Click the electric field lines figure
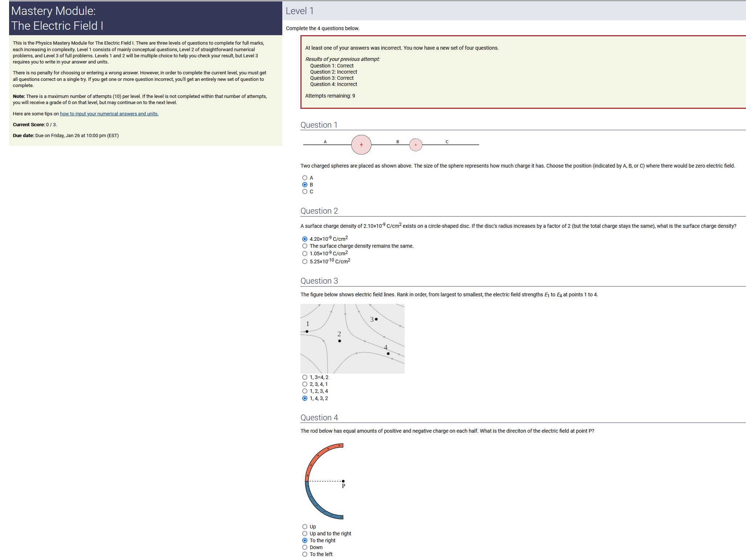 pyautogui.click(x=352, y=339)
